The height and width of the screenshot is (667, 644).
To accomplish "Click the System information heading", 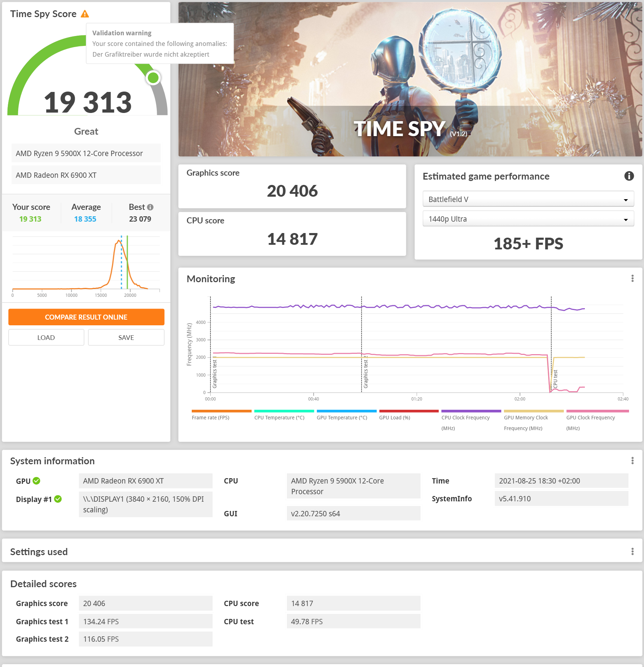I will tap(52, 461).
